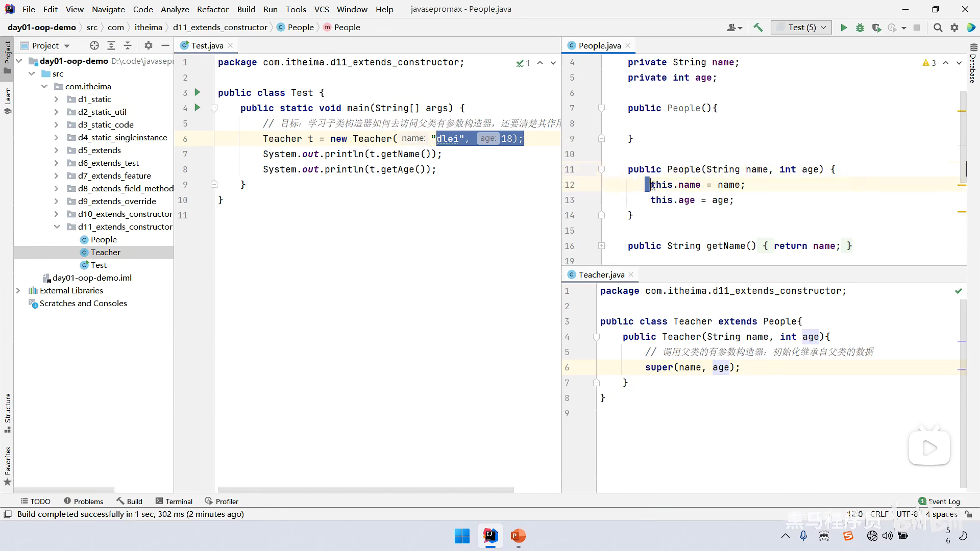Screen dimensions: 980x551
Task: Fold the People(String name, int age) constructor
Action: pos(601,169)
